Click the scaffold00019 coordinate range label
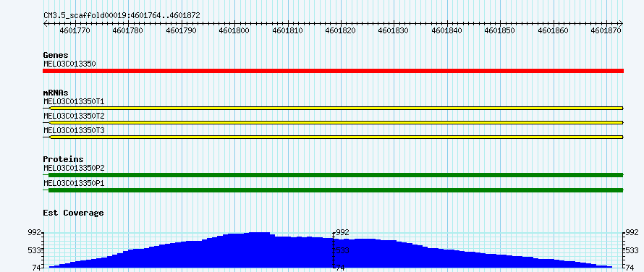 point(122,15)
